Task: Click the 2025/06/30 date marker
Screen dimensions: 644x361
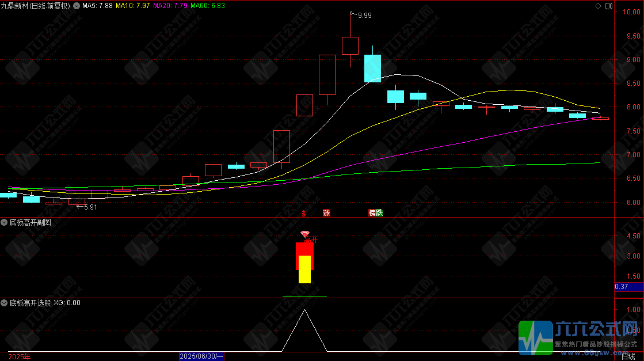Action: click(x=201, y=356)
